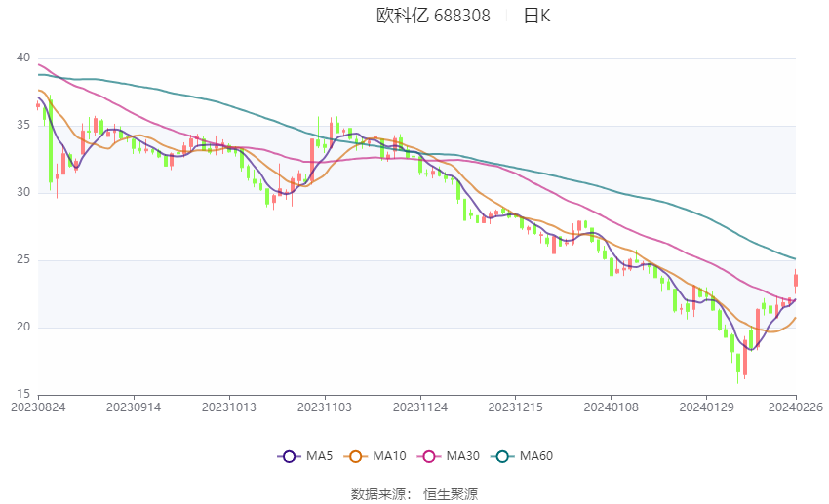This screenshot has width=829, height=504.
Task: Click the 日K label in title
Action: click(x=536, y=16)
